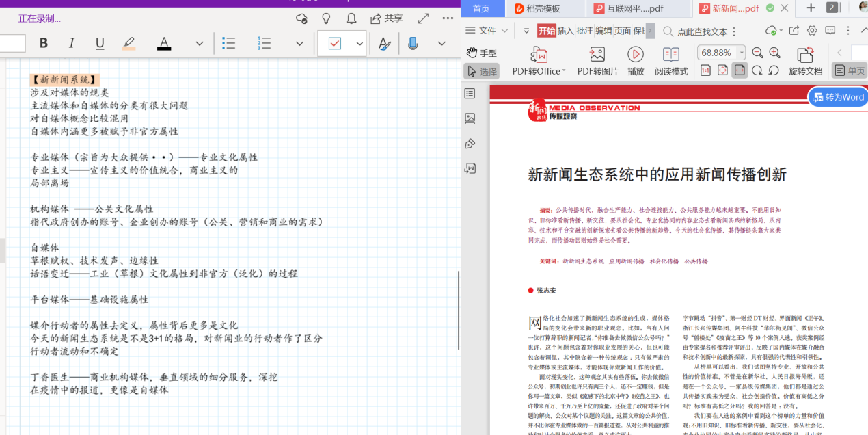Viewport: 868px width, 435px height.
Task: Toggle italic text formatting
Action: point(72,43)
